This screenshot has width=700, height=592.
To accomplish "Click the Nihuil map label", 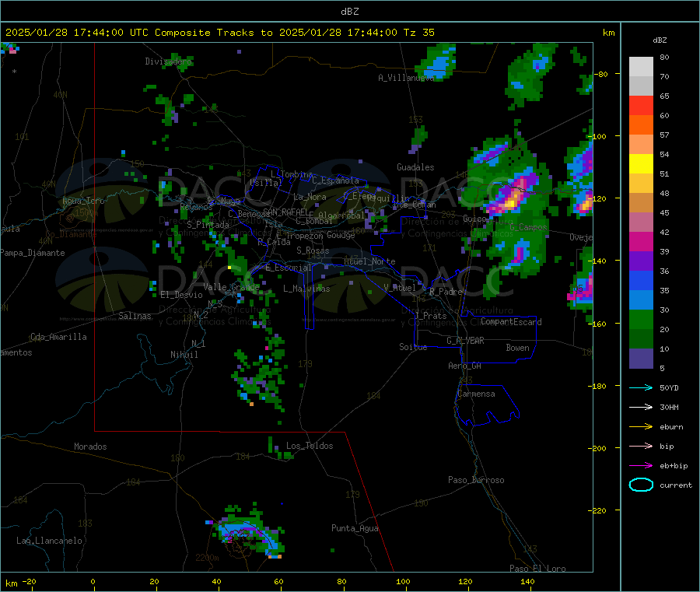I will pyautogui.click(x=184, y=355).
